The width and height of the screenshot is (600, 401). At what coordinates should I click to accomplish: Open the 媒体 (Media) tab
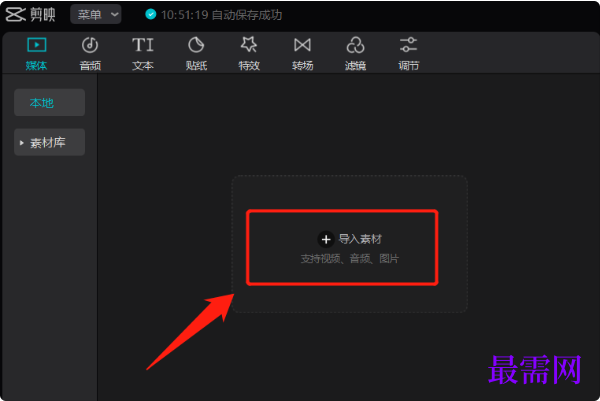tap(36, 54)
